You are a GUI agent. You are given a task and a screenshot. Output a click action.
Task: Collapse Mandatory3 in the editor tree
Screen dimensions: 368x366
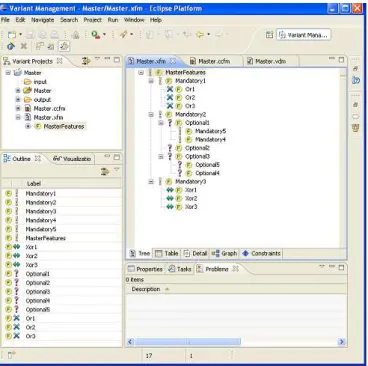coord(151,182)
